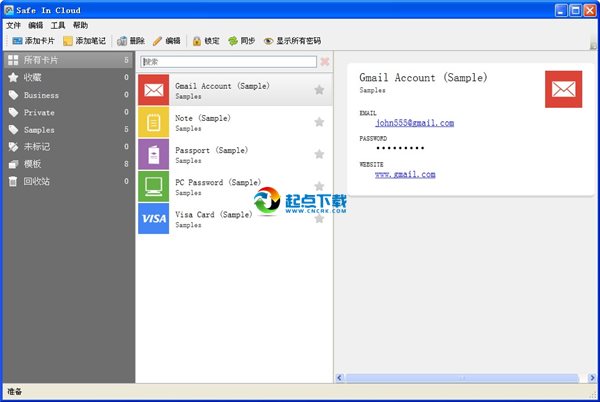Click the purple Passport (Sample) icon

point(153,154)
